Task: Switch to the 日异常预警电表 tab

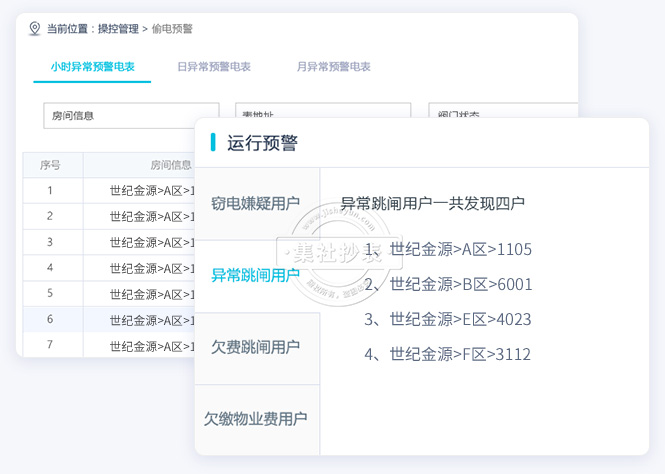Action: (213, 67)
